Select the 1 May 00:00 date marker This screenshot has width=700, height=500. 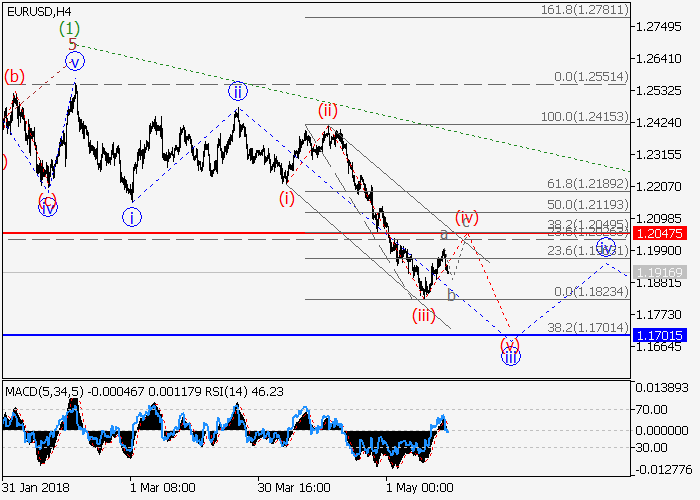click(420, 487)
